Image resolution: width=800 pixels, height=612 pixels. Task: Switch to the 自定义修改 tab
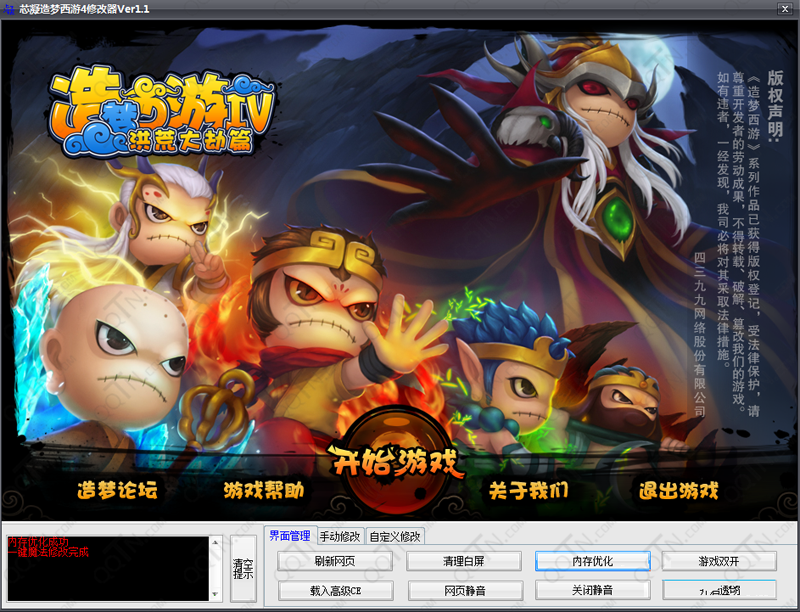click(x=395, y=536)
